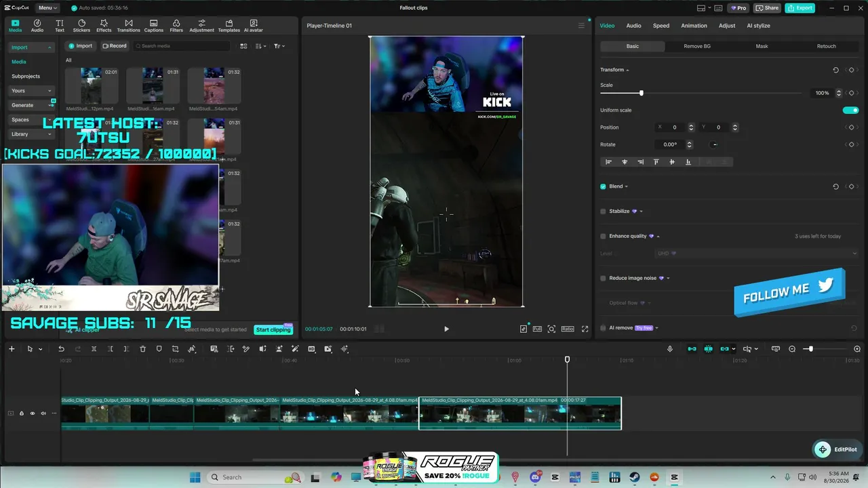The image size is (868, 488).
Task: Uncheck the Blend checkbox
Action: [603, 186]
